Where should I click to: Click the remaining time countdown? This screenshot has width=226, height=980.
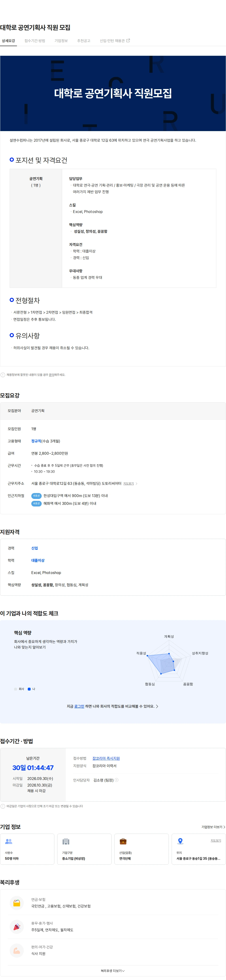pyautogui.click(x=33, y=768)
